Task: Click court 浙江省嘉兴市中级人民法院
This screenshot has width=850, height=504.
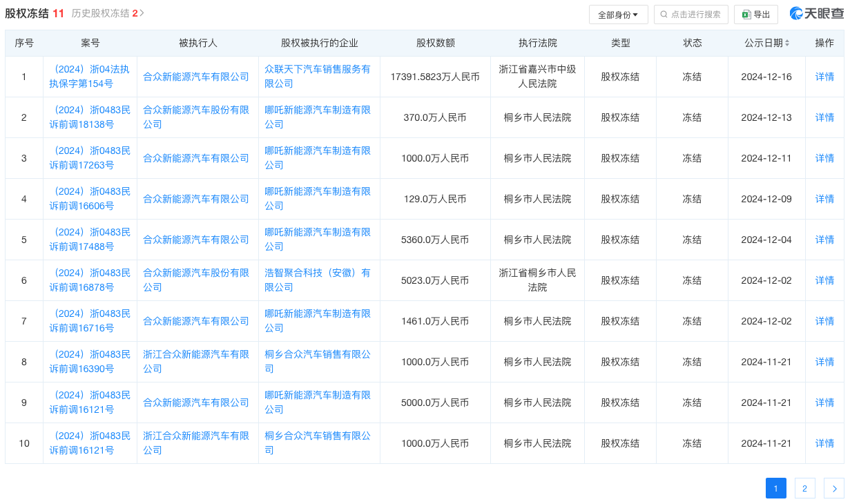Action: [537, 77]
